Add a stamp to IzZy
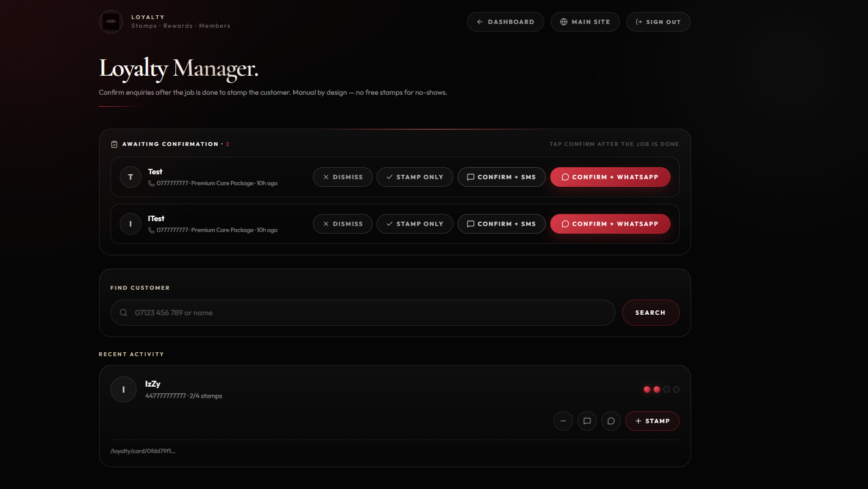The image size is (868, 489). point(652,421)
